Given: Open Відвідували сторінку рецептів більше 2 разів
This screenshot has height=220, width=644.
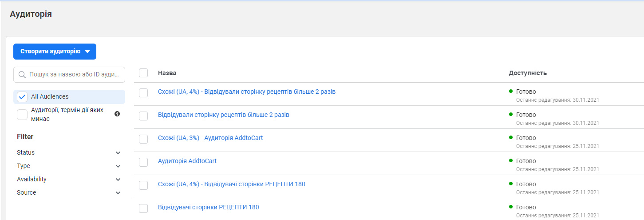Looking at the screenshot, I should click(x=224, y=115).
